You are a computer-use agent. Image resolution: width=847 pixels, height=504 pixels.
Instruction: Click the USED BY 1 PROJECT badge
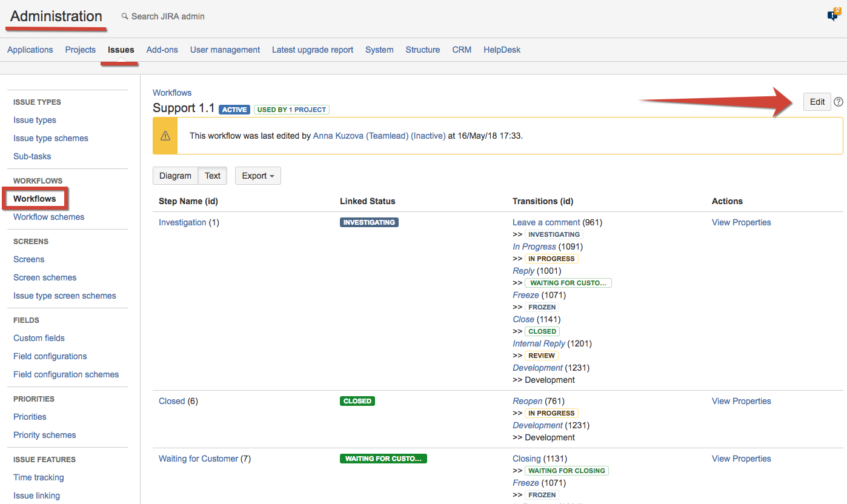tap(291, 110)
